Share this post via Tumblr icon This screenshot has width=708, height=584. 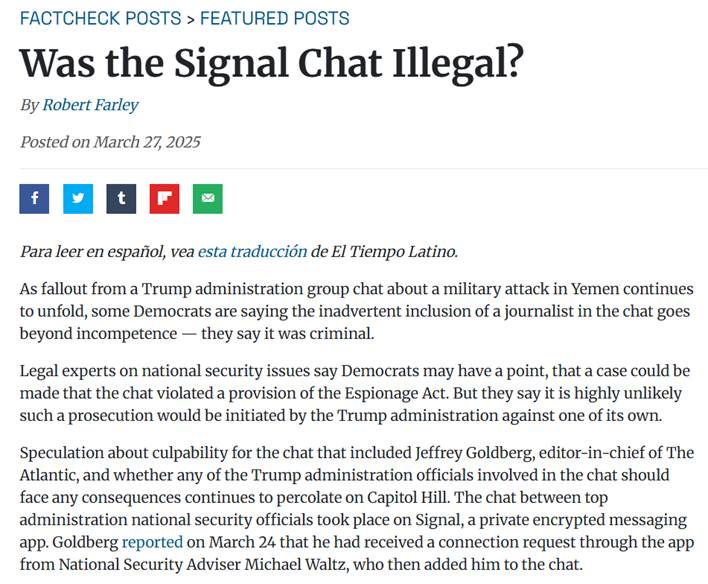click(121, 199)
